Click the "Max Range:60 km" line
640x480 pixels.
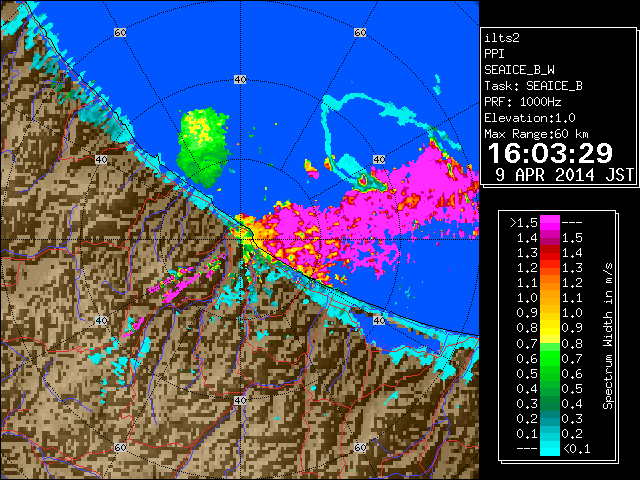coord(536,134)
